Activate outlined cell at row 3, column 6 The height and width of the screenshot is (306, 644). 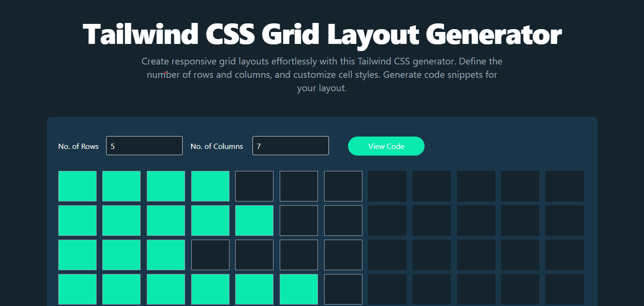[x=299, y=255]
